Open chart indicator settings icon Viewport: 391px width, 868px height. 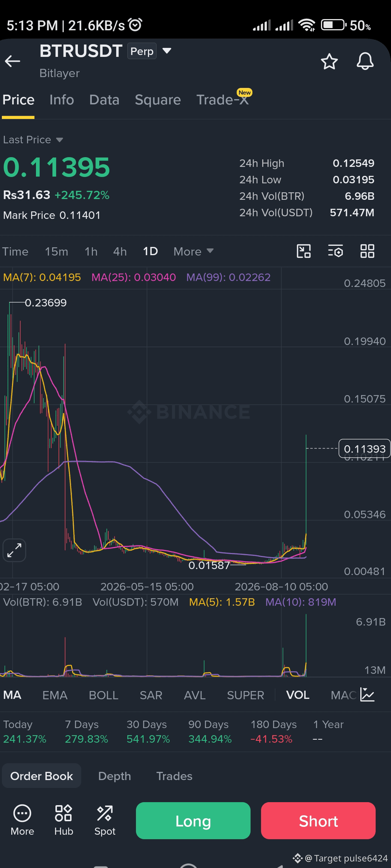[336, 251]
